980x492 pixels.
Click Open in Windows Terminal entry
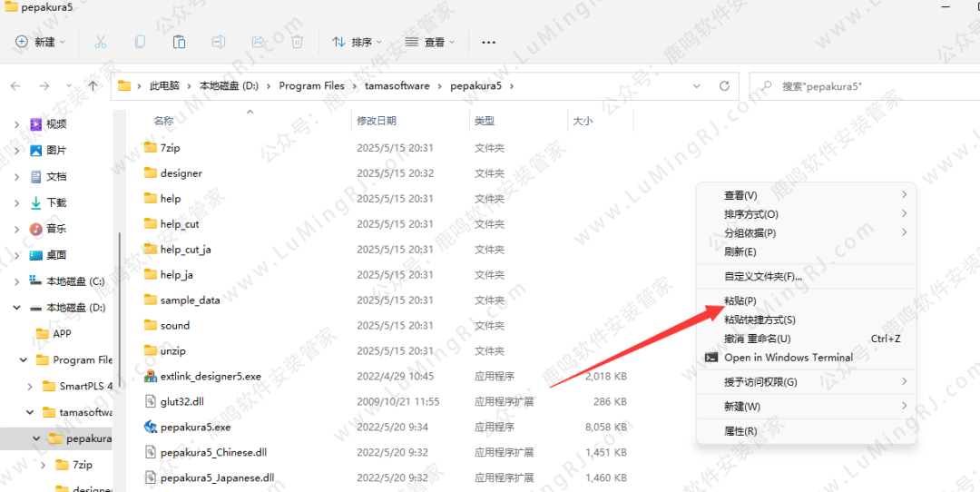[x=788, y=358]
